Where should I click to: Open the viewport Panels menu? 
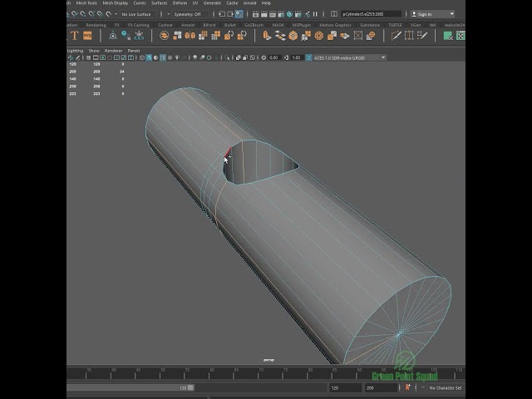(x=134, y=51)
